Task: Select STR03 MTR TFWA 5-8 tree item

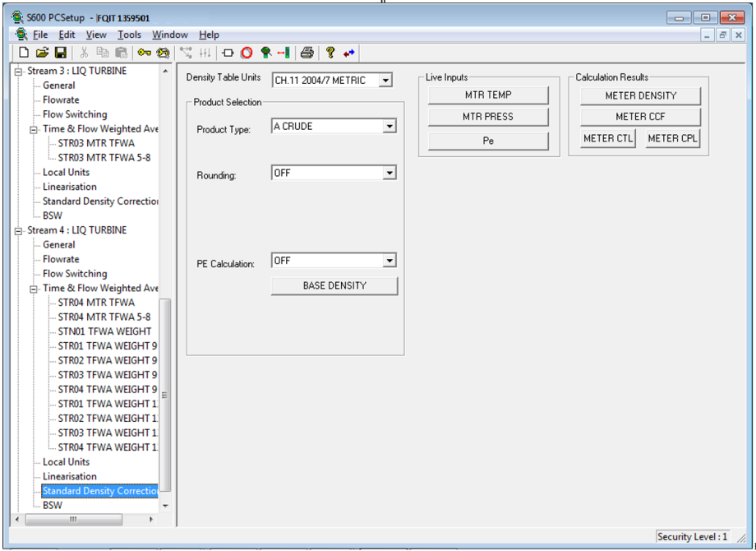Action: 104,158
